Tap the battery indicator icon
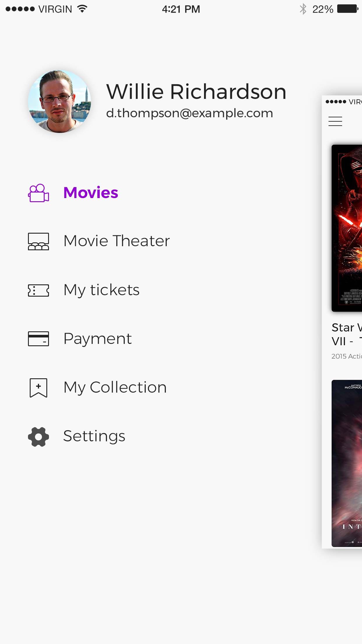Screen dimensions: 362x644 (x=348, y=9)
